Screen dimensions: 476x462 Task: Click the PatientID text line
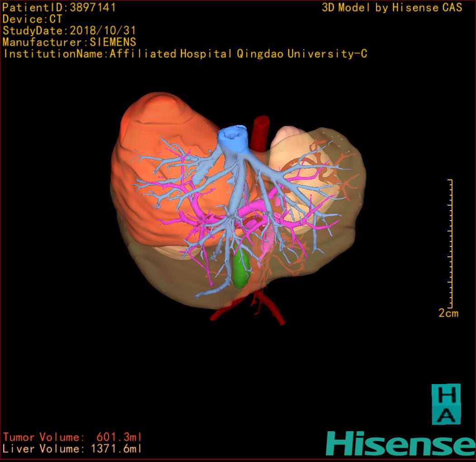tap(59, 8)
